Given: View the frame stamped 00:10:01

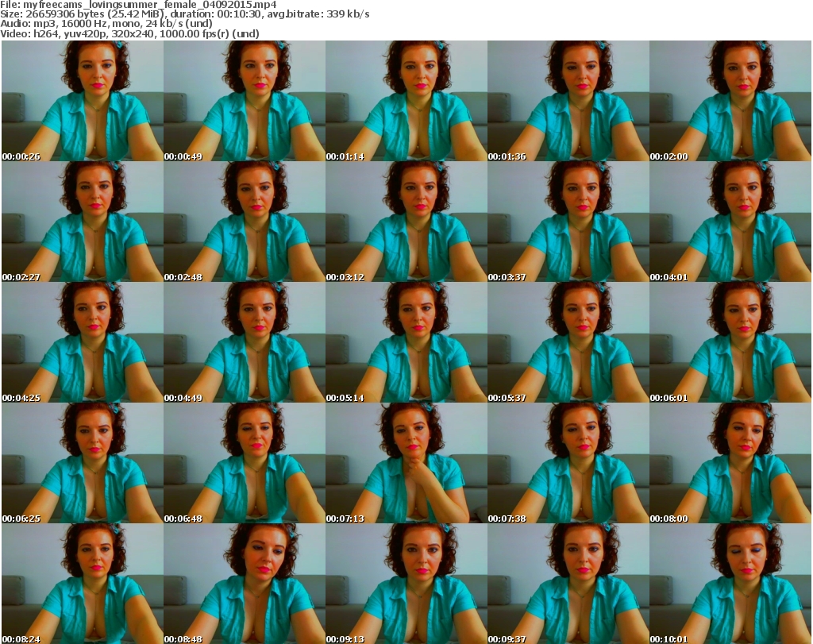Looking at the screenshot, I should point(730,584).
